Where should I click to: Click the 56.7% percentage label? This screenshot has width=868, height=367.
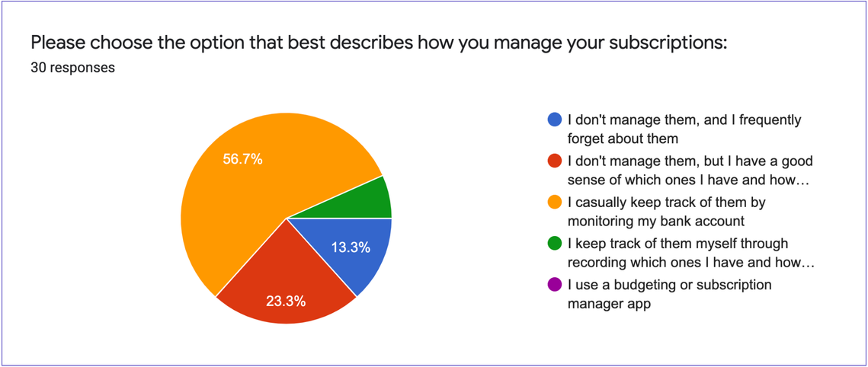(242, 160)
